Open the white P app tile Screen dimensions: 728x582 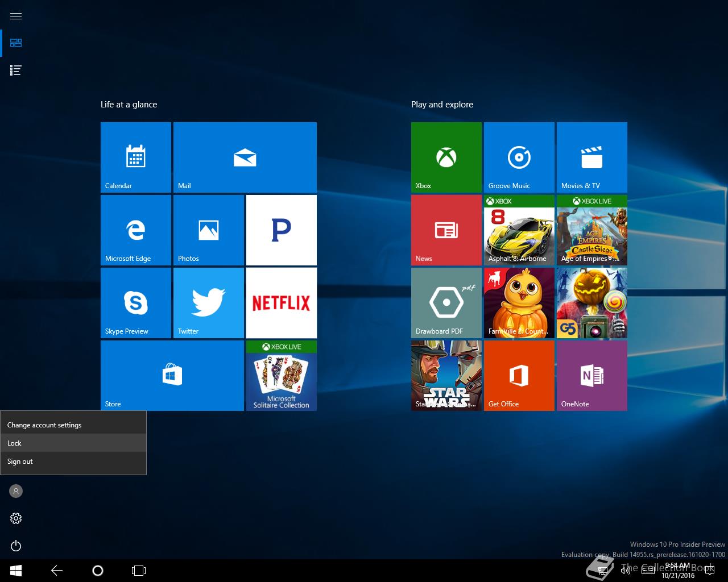point(282,230)
